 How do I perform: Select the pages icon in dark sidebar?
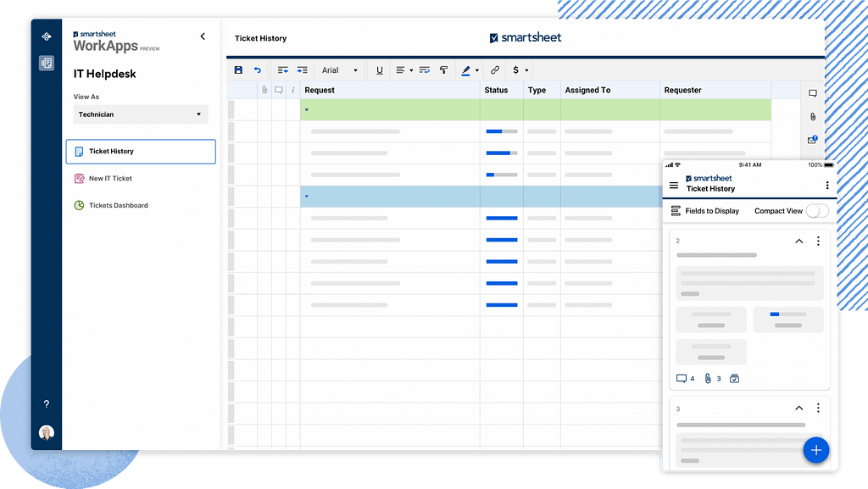tap(47, 63)
